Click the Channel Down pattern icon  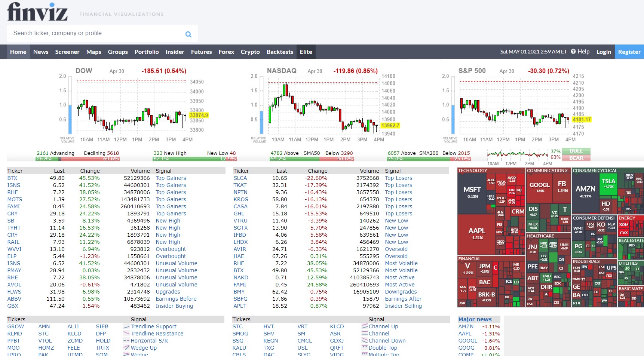(x=365, y=341)
